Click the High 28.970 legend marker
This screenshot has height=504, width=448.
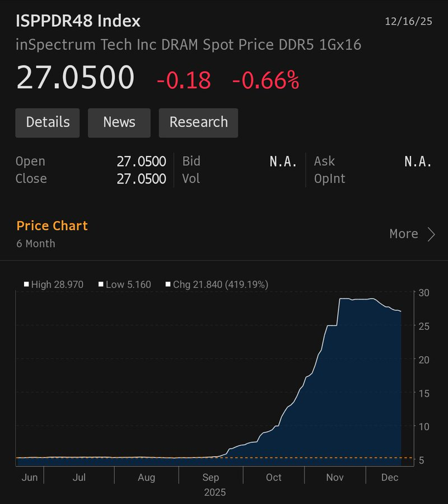pos(26,284)
